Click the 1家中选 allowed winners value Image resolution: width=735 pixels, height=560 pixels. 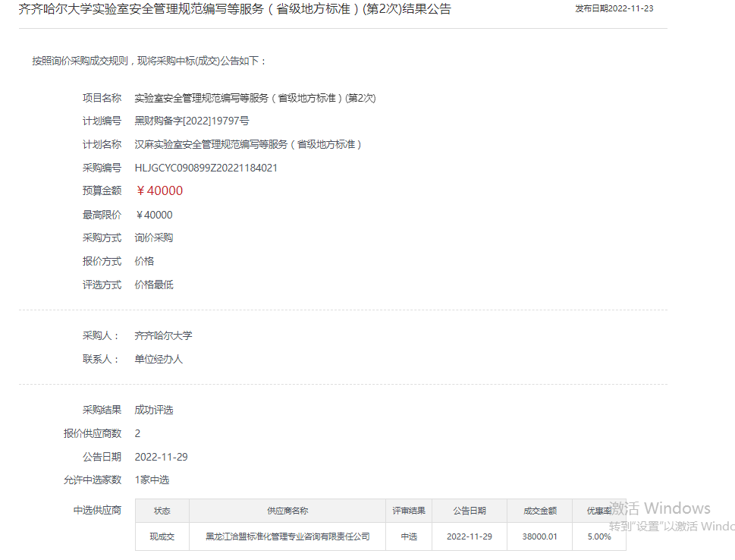click(152, 480)
